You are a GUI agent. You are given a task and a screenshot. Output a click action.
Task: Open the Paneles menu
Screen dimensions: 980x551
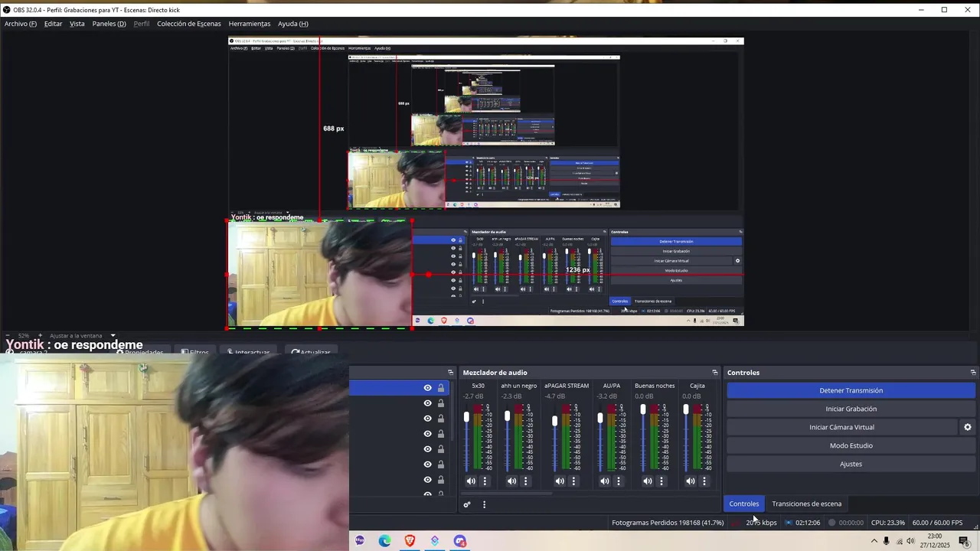pyautogui.click(x=109, y=24)
